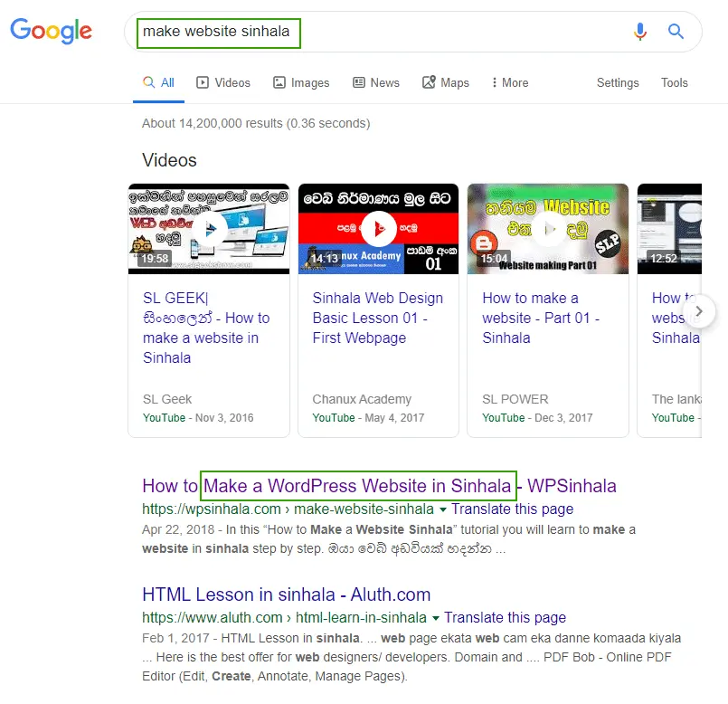
Task: Open the WPSinhala WordPress Website result
Action: pos(379,486)
